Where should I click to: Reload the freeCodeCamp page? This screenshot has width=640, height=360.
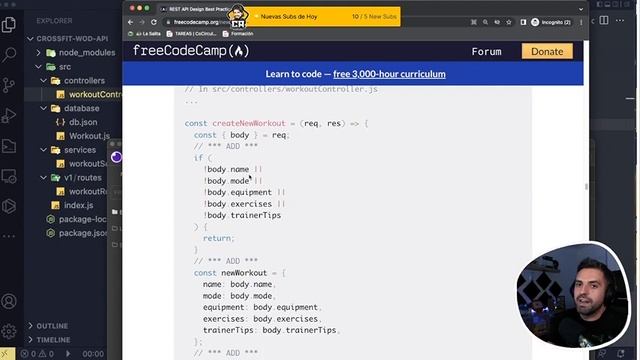click(154, 22)
